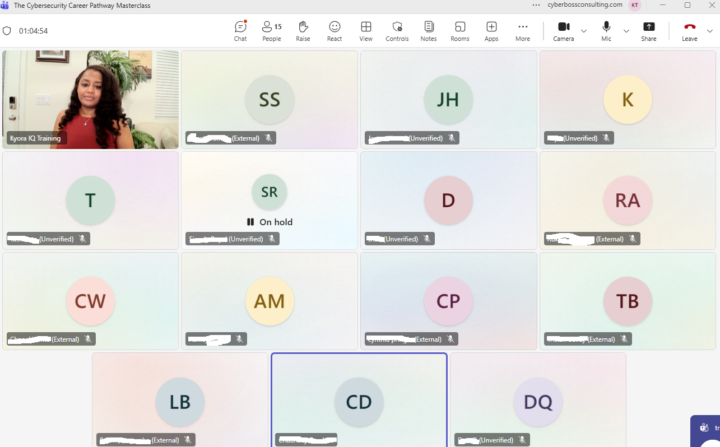
Task: Click the Teams logo in title bar
Action: (x=5, y=6)
